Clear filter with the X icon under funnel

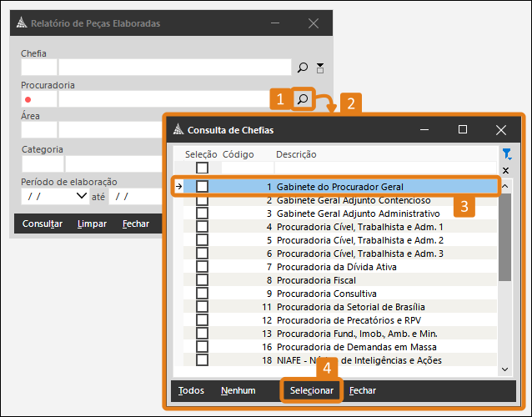click(x=505, y=169)
